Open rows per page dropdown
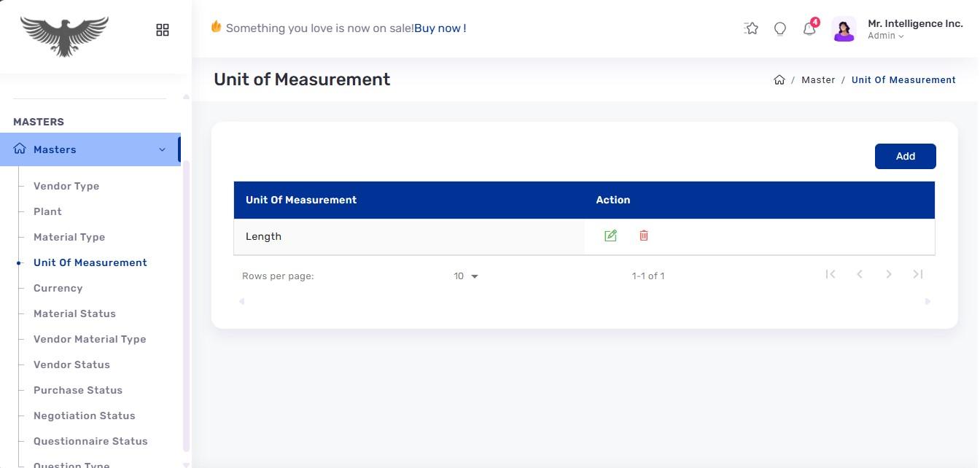980x468 pixels. (x=466, y=276)
